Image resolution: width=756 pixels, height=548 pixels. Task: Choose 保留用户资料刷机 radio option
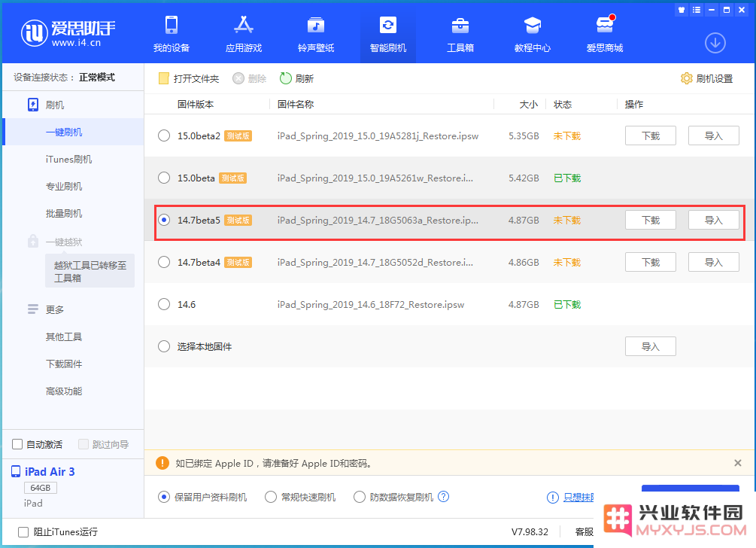click(x=164, y=497)
